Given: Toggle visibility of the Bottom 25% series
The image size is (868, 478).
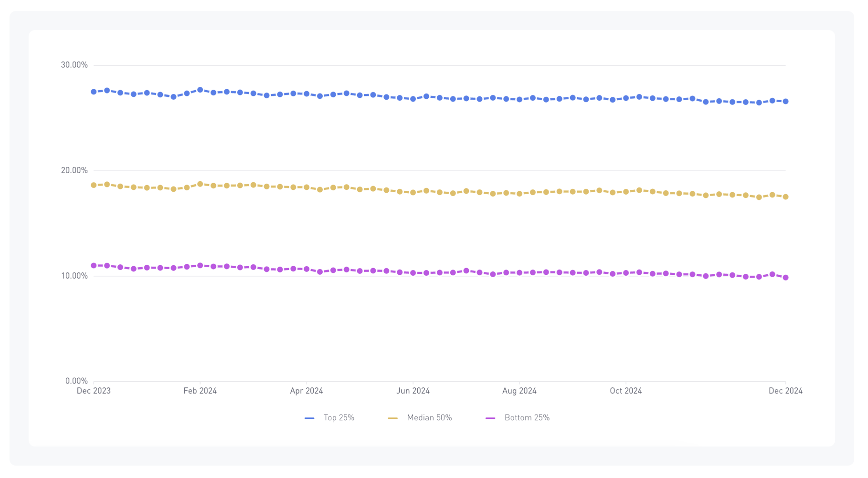Looking at the screenshot, I should 519,417.
